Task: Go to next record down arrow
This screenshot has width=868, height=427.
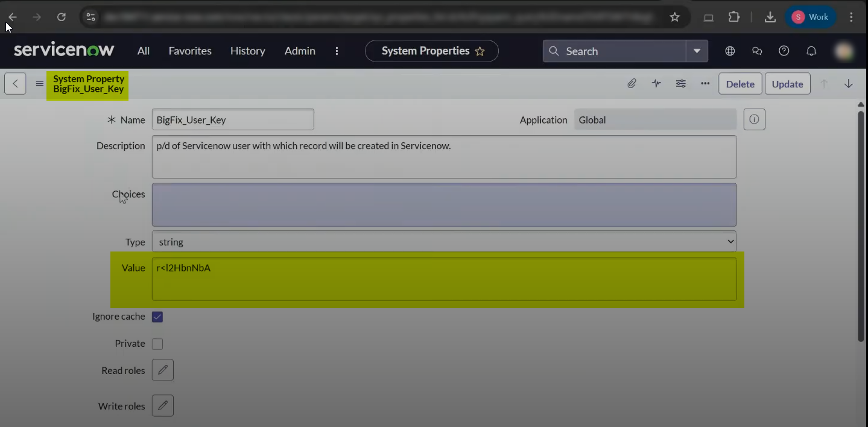Action: tap(848, 83)
